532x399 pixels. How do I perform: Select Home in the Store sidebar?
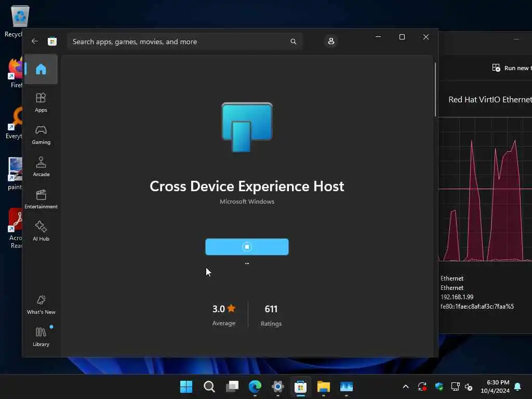[x=41, y=69]
